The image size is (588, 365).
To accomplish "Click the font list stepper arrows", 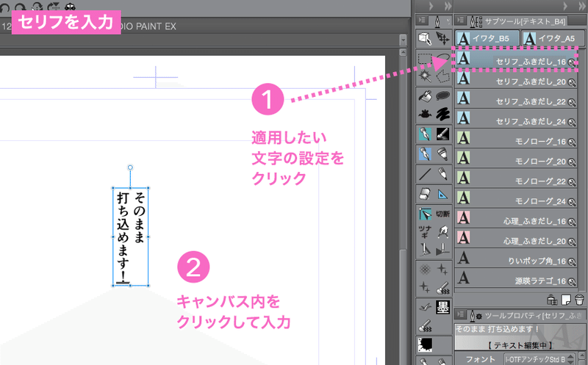I will pyautogui.click(x=571, y=359).
